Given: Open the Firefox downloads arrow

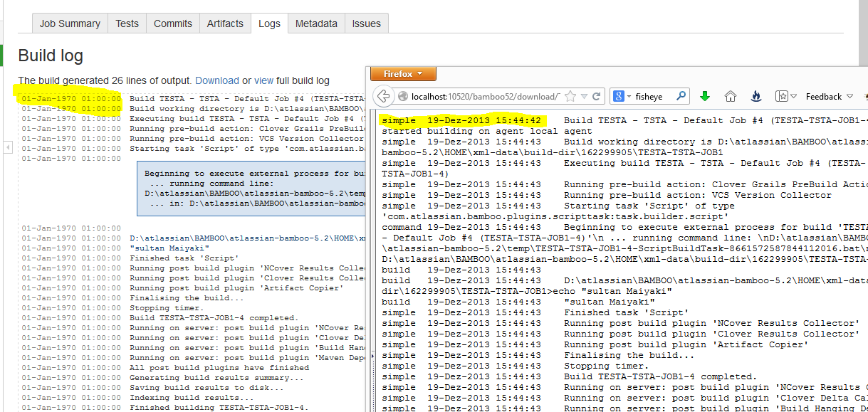Looking at the screenshot, I should [705, 96].
